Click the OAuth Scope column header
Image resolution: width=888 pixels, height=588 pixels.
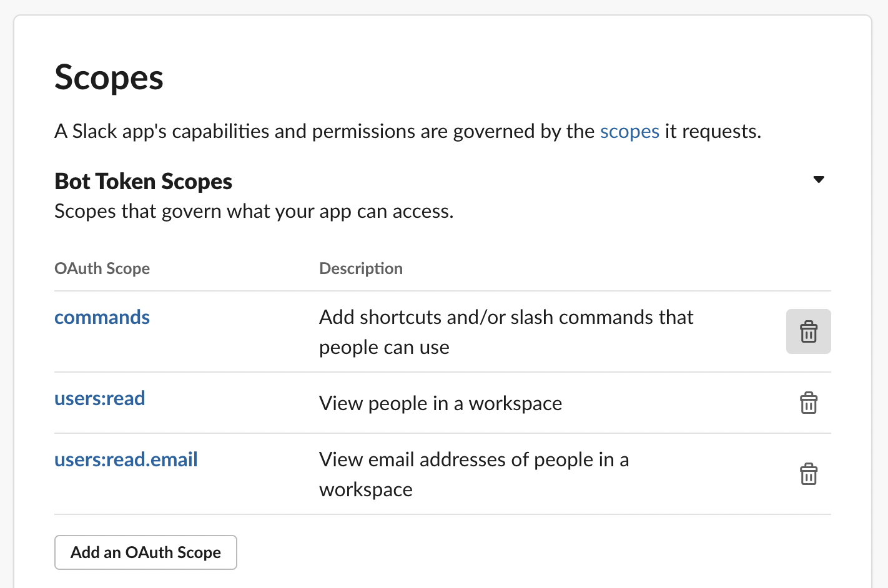tap(102, 268)
